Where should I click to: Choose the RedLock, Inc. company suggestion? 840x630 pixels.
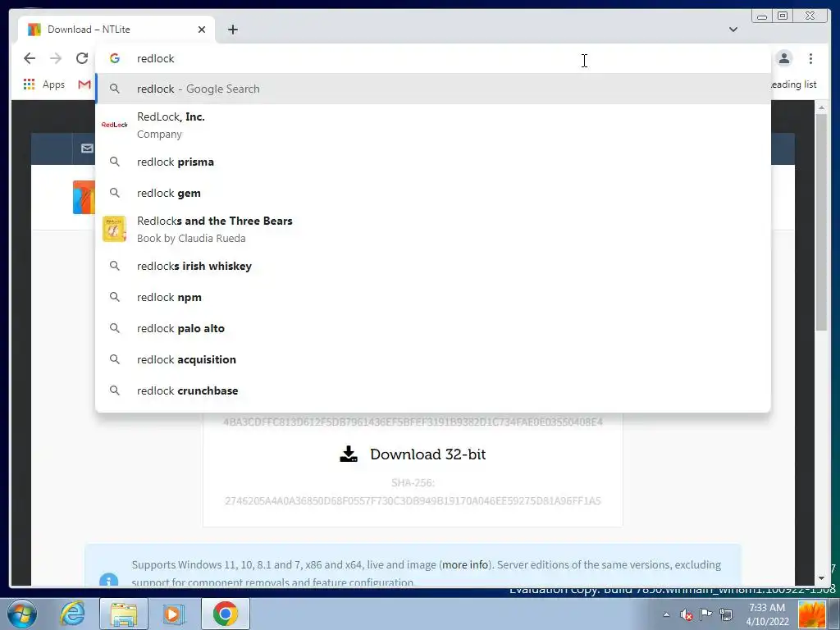coord(433,125)
